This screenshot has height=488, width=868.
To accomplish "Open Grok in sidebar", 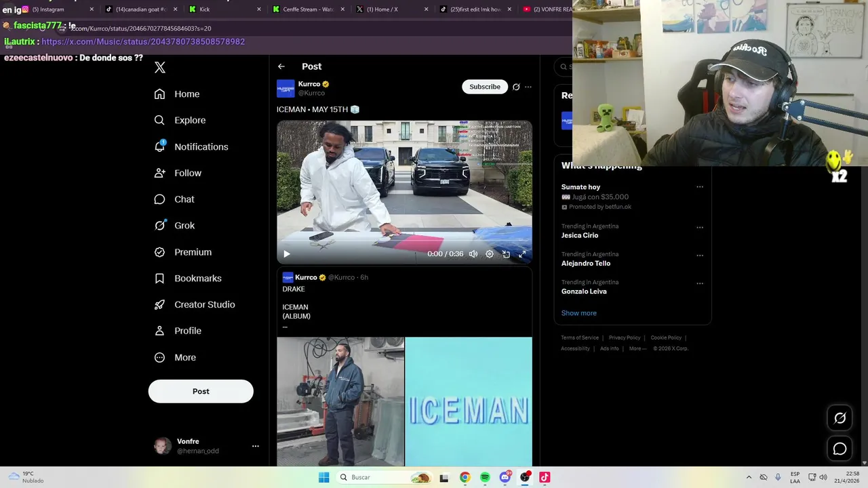I will (174, 226).
